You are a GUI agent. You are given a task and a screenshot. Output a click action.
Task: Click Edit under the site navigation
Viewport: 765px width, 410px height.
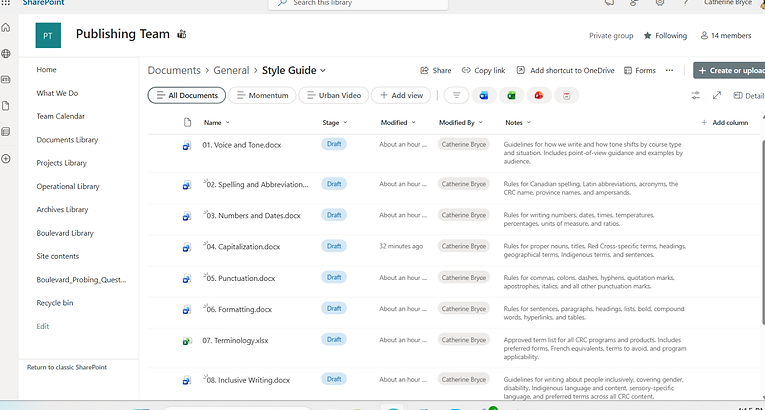(42, 326)
